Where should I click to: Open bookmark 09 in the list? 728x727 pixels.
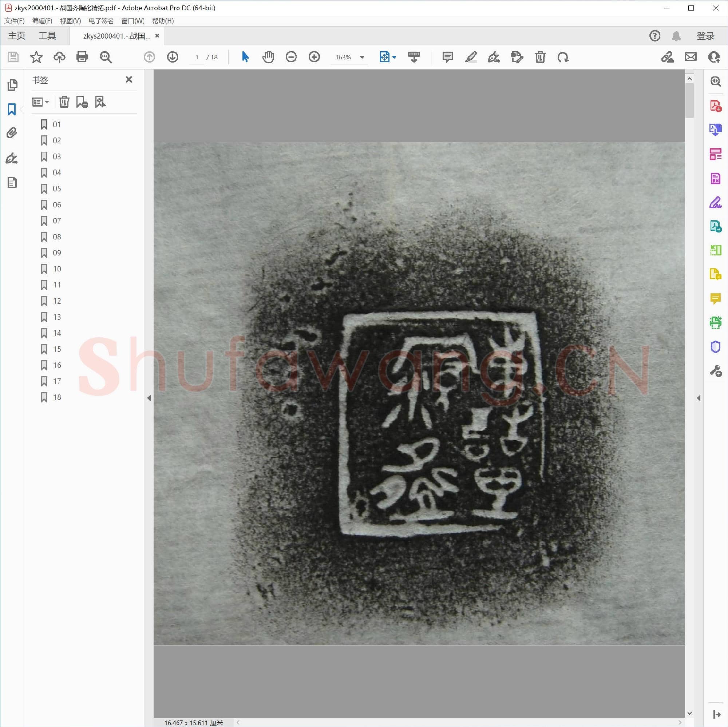coord(57,253)
